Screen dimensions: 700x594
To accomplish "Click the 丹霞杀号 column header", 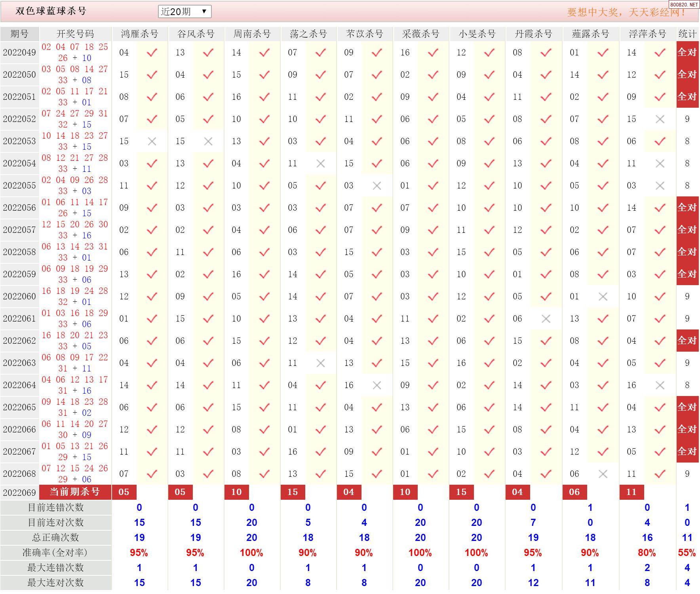I will (x=534, y=34).
